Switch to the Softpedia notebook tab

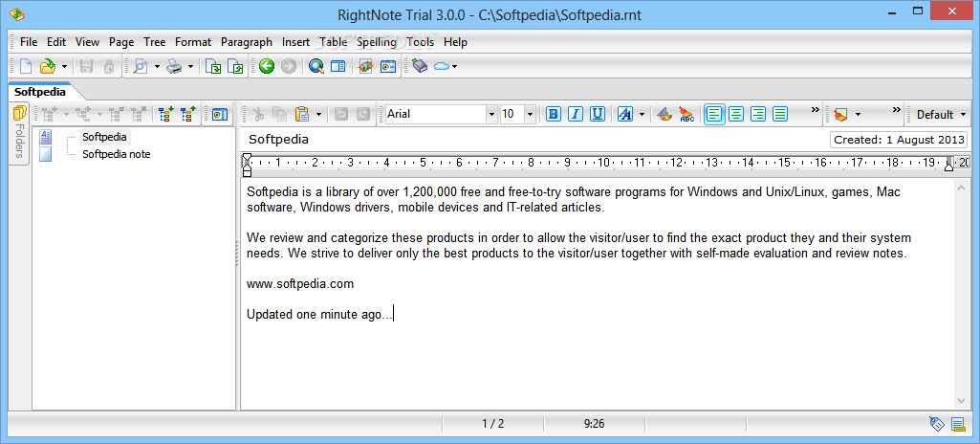(40, 92)
